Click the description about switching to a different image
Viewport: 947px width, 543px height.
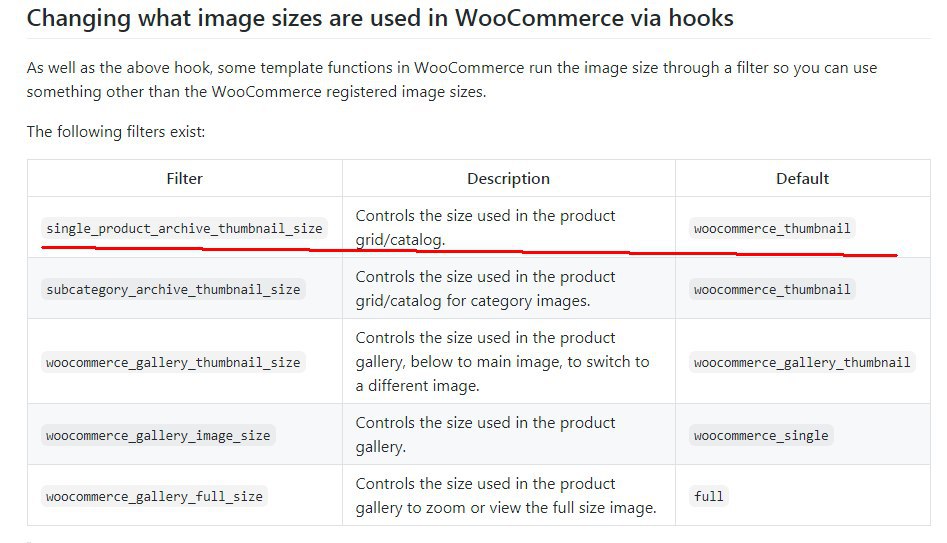502,362
